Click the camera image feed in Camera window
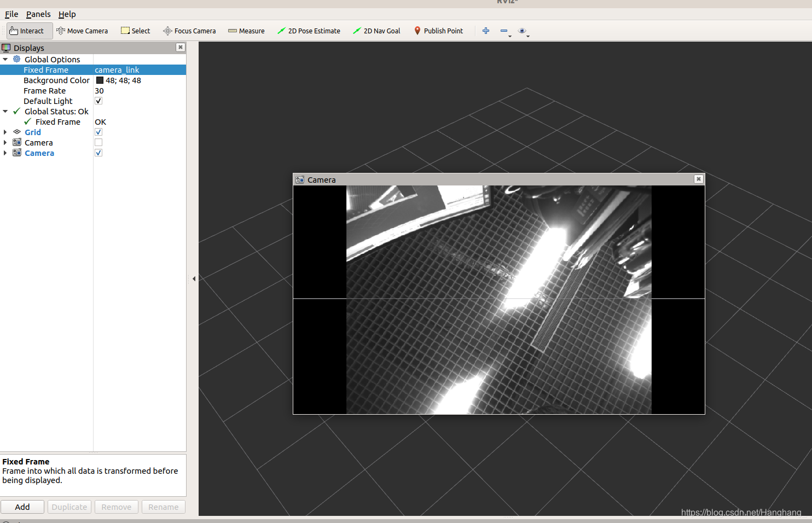 click(498, 300)
